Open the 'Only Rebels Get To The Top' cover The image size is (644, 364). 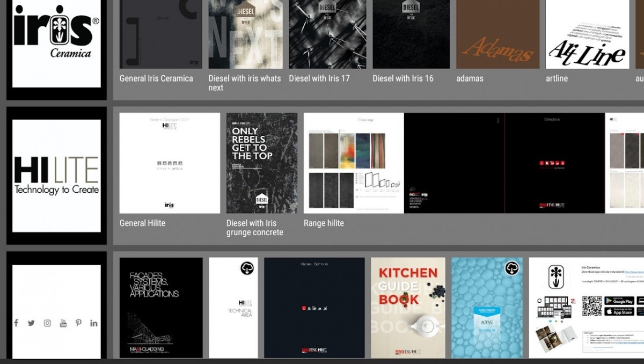262,163
